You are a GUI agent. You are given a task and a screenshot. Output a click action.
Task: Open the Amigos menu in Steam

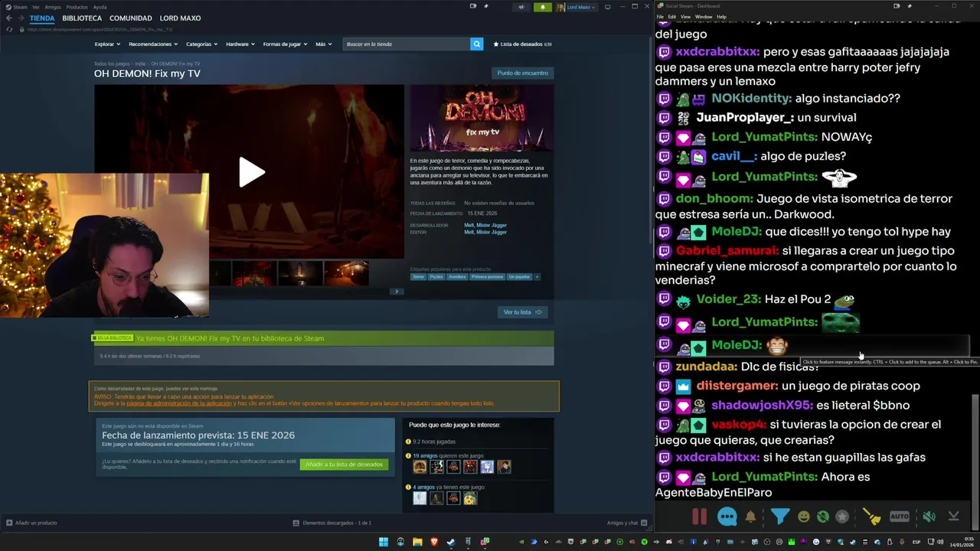coord(53,7)
